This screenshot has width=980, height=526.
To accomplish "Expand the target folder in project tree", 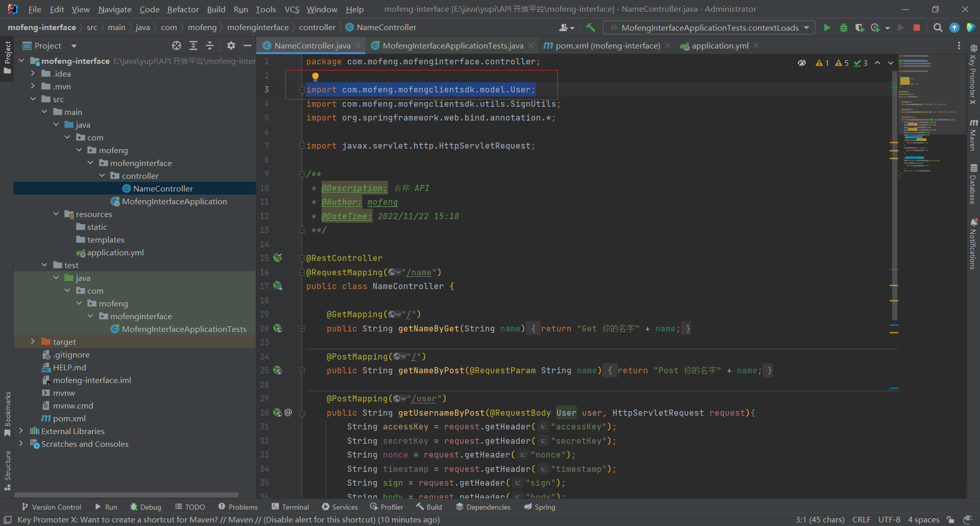I will pyautogui.click(x=33, y=342).
